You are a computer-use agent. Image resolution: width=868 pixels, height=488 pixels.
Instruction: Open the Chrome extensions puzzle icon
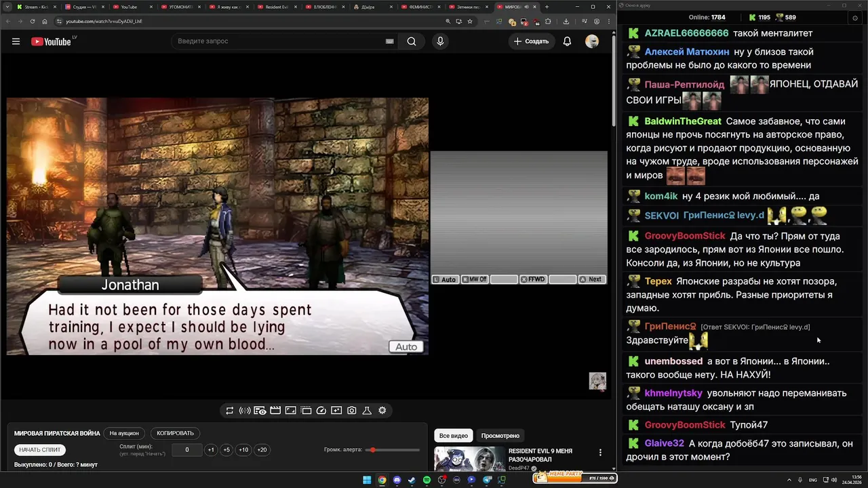[548, 21]
